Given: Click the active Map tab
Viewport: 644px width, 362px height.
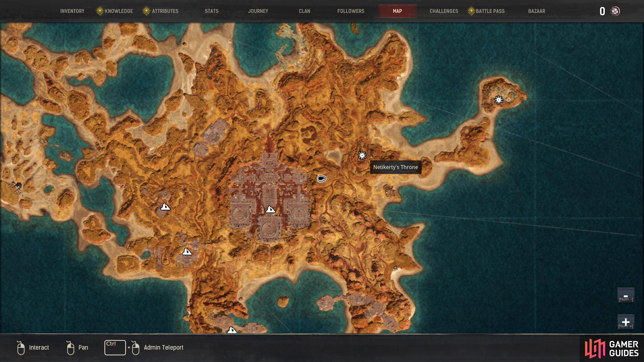Looking at the screenshot, I should coord(397,11).
